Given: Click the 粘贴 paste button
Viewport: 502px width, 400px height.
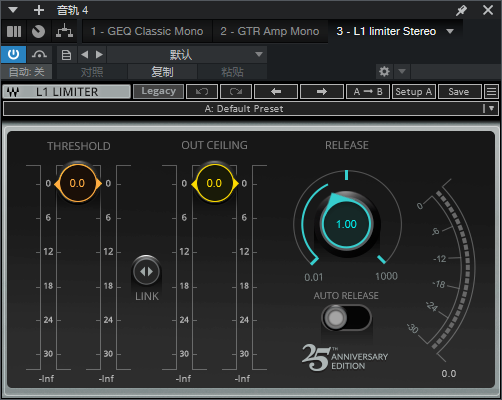Looking at the screenshot, I should (x=232, y=72).
